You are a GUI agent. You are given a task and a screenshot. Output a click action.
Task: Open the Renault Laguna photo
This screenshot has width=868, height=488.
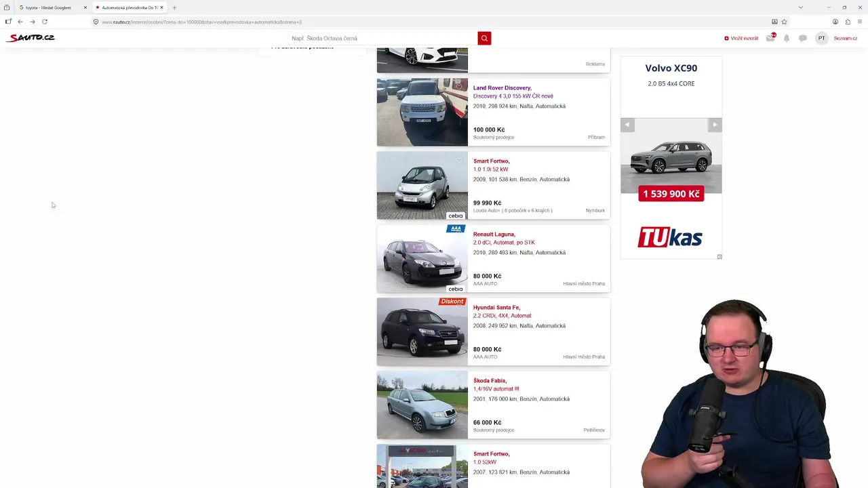point(422,258)
